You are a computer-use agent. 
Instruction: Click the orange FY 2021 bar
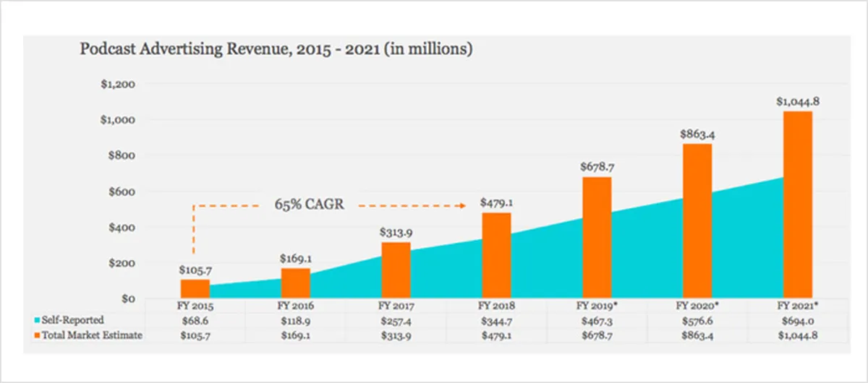pyautogui.click(x=797, y=205)
